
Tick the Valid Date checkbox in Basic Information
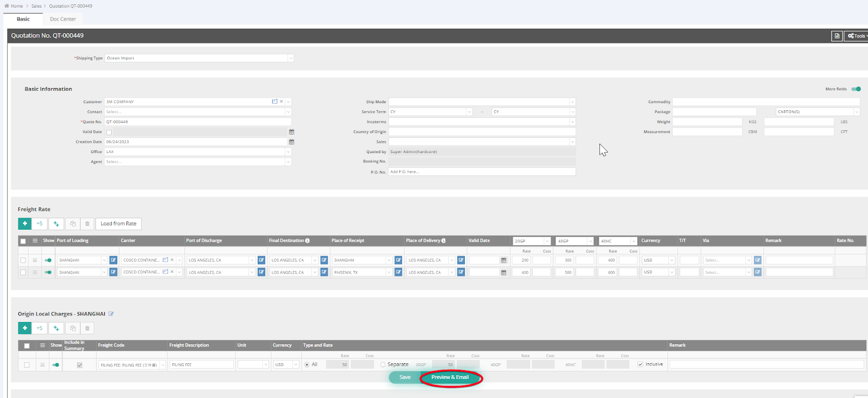(x=109, y=132)
